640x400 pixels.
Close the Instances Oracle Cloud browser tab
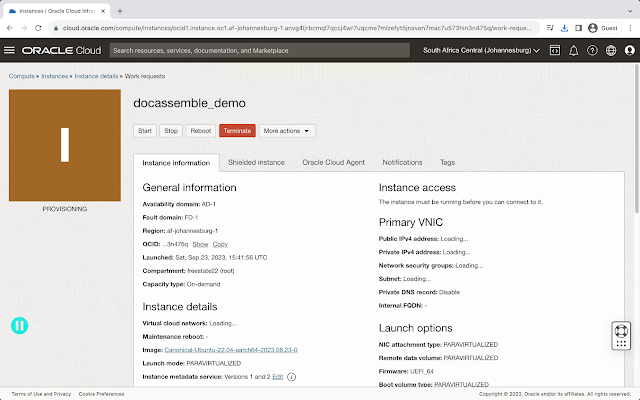[103, 11]
